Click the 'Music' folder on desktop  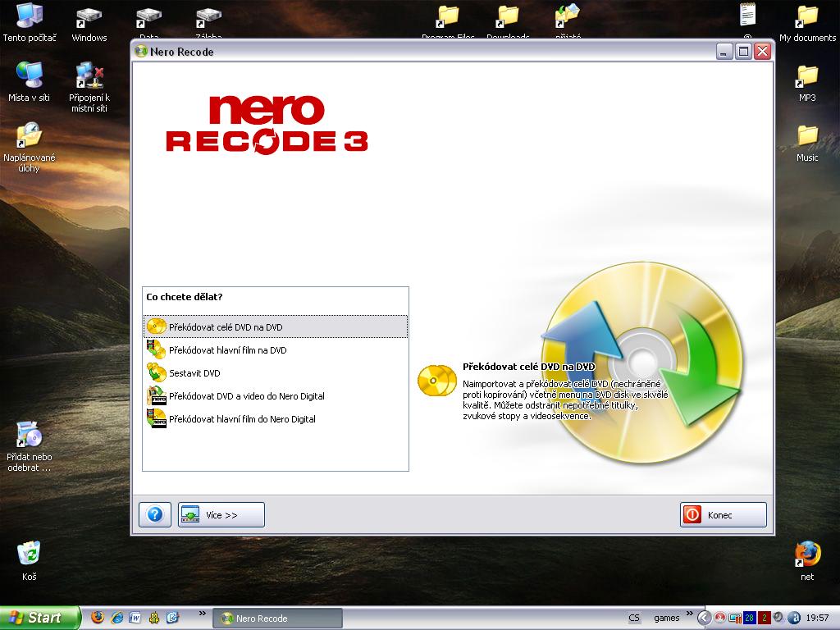click(x=807, y=143)
